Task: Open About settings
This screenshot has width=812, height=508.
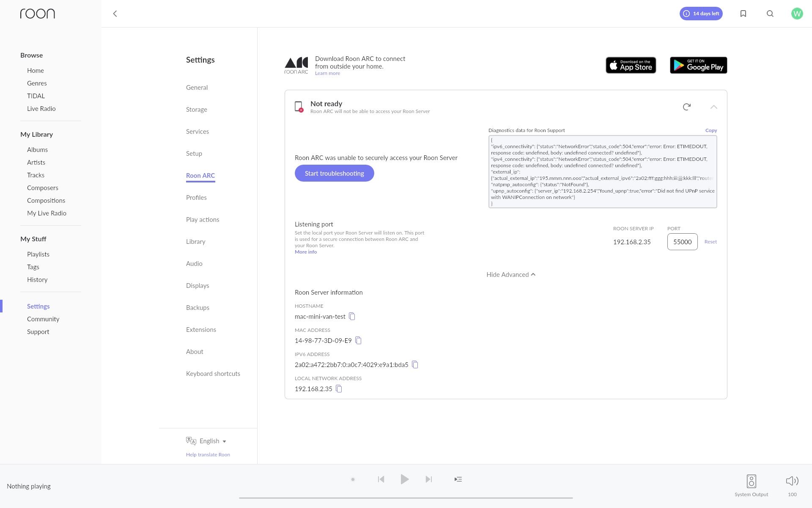Action: (x=195, y=352)
